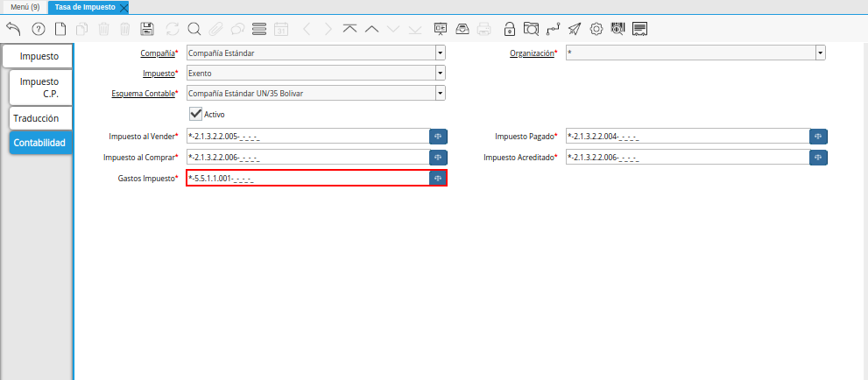Screen dimensions: 868x380
Task: Switch to the Menú (9) tab
Action: pos(25,7)
